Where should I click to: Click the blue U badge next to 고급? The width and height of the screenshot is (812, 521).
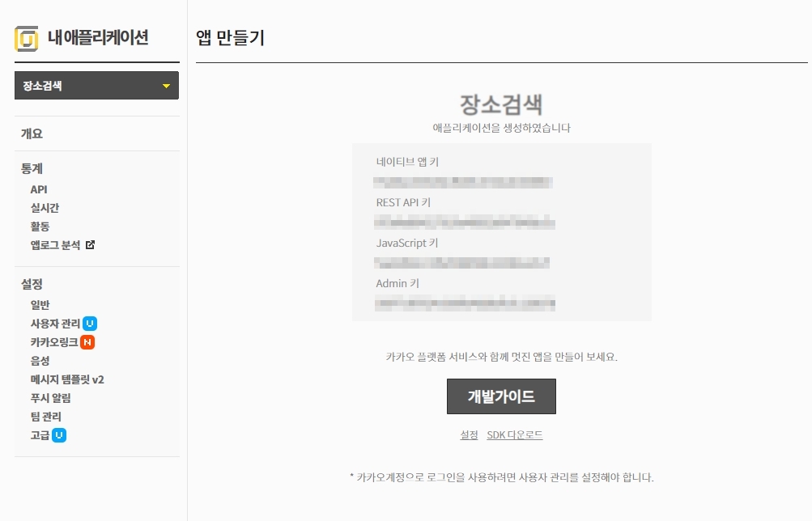click(59, 435)
